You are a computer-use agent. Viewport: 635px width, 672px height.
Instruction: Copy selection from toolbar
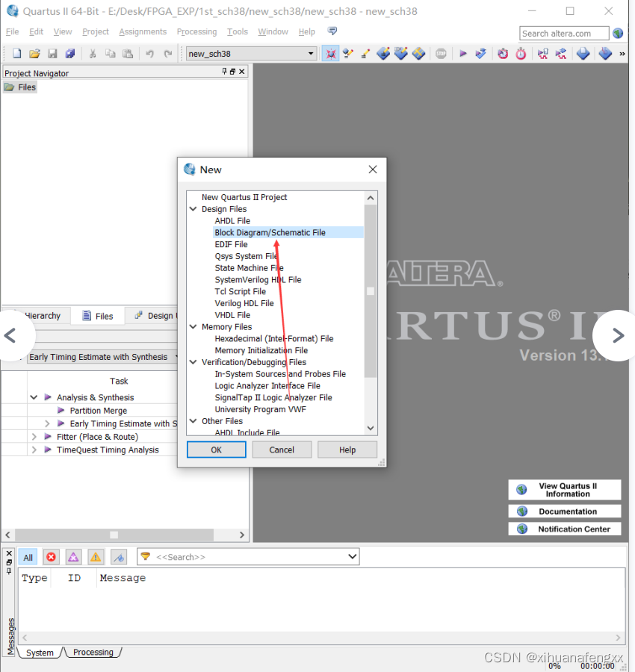[x=111, y=53]
